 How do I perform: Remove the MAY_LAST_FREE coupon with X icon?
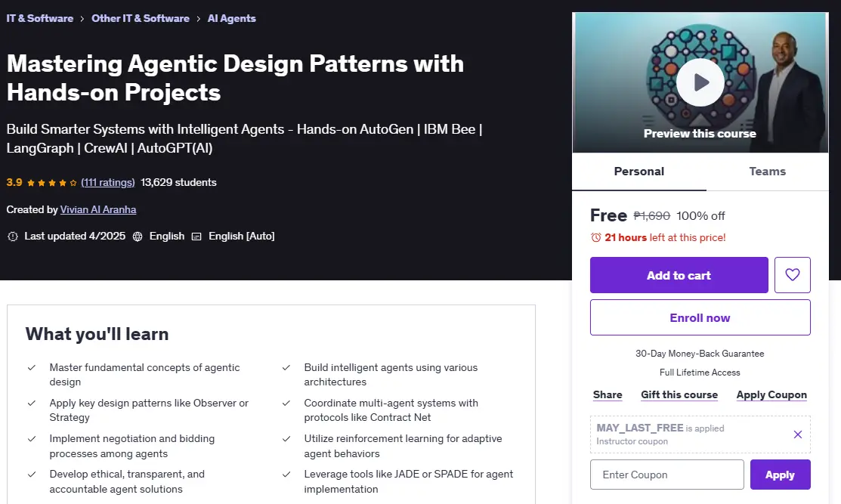(798, 434)
